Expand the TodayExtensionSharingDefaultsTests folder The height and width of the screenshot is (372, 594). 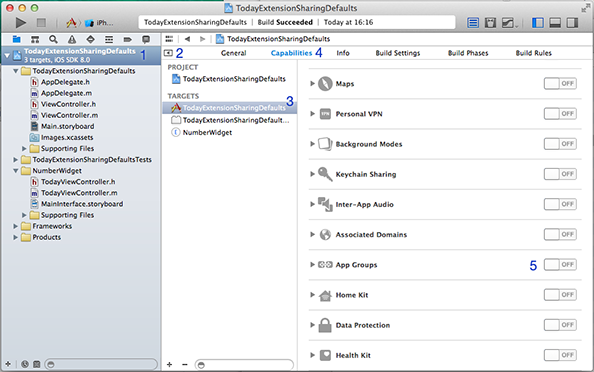click(16, 160)
